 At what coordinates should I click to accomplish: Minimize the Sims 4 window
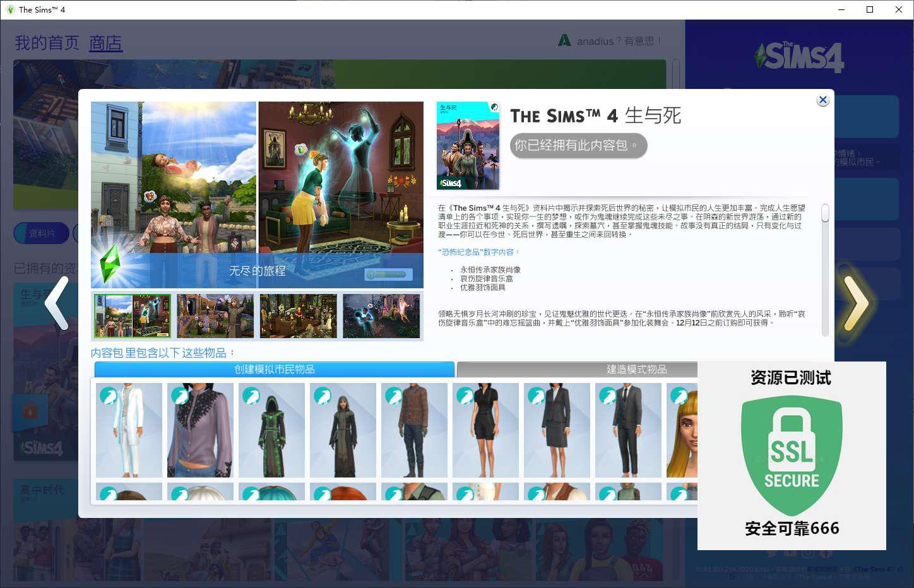coord(841,9)
